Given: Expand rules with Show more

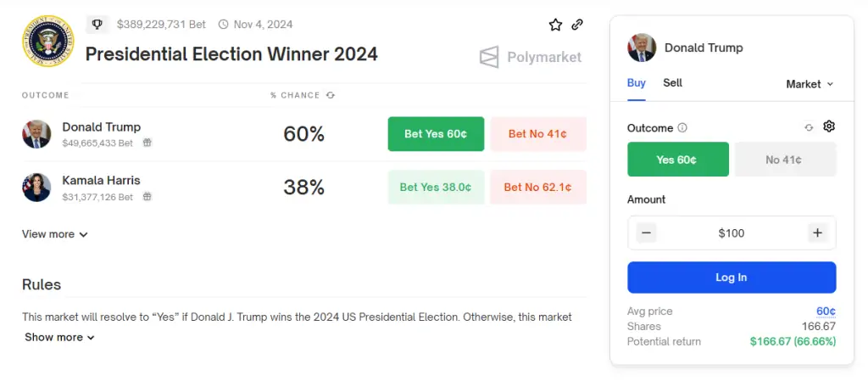Looking at the screenshot, I should pyautogui.click(x=60, y=337).
